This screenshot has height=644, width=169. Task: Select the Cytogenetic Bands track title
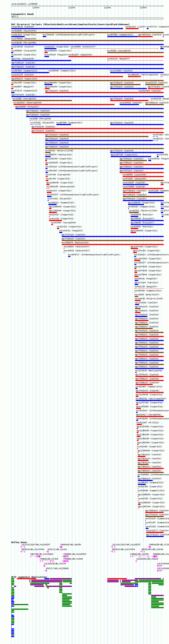22,14
